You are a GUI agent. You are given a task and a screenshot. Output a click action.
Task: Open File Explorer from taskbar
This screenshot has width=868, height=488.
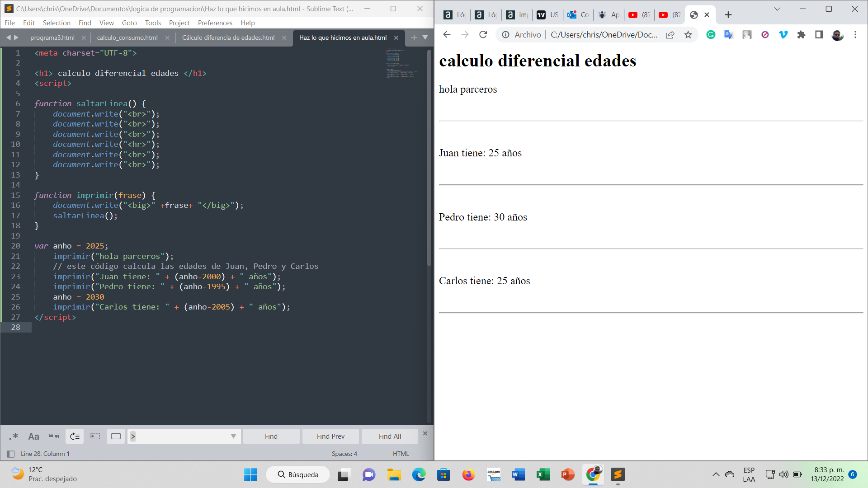(x=394, y=474)
